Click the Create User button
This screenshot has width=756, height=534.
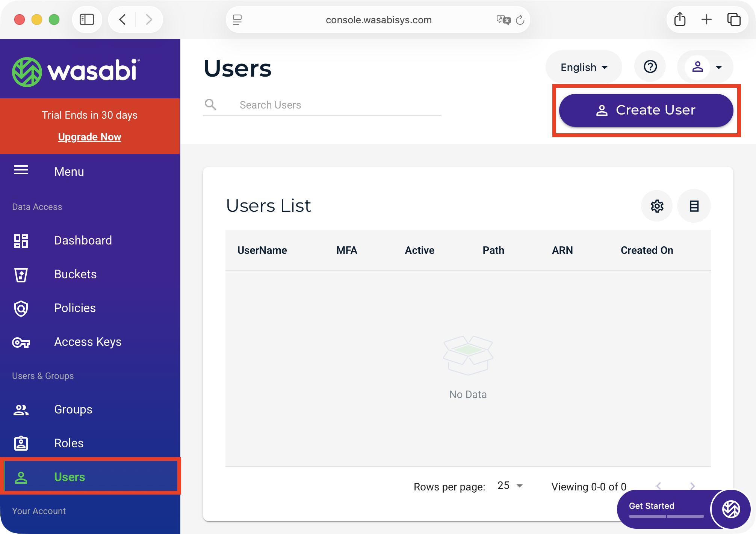[646, 110]
